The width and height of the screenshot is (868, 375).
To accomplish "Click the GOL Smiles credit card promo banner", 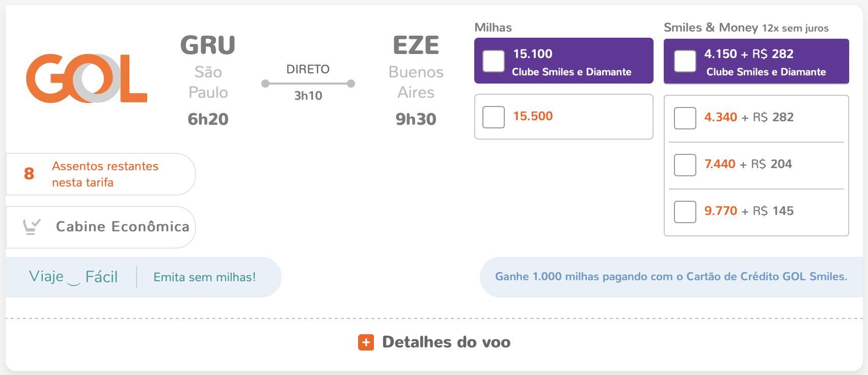I will pos(671,277).
